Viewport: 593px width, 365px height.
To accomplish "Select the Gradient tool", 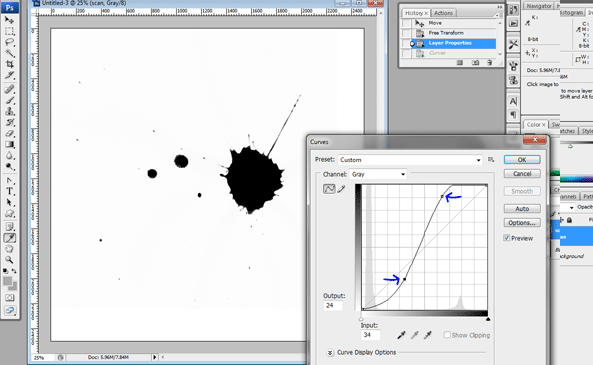I will (9, 144).
